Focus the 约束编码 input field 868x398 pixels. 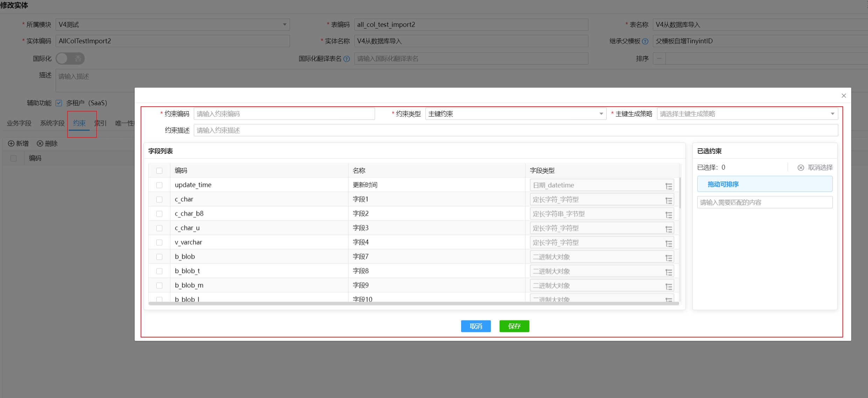click(284, 114)
